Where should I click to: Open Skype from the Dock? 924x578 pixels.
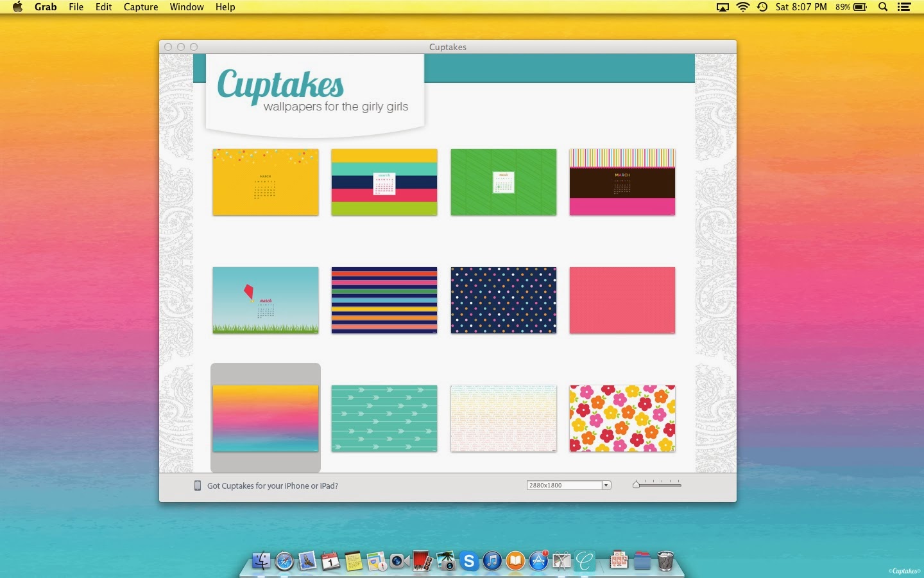point(469,561)
